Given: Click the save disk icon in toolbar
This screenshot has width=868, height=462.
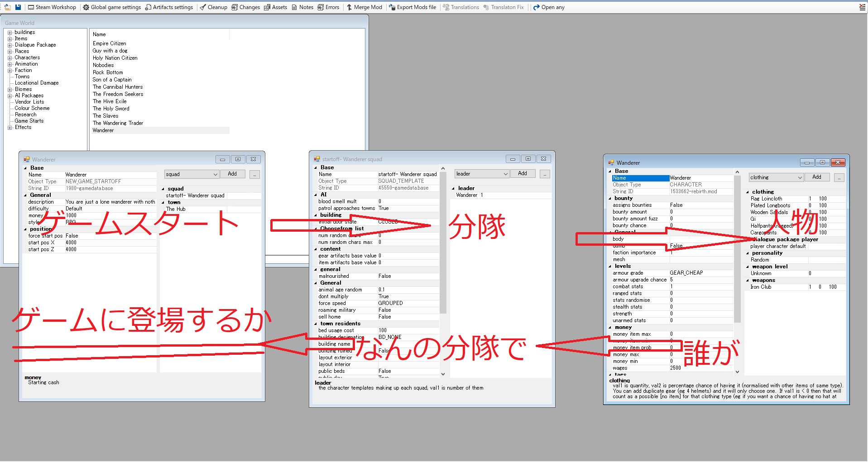Looking at the screenshot, I should pyautogui.click(x=18, y=7).
